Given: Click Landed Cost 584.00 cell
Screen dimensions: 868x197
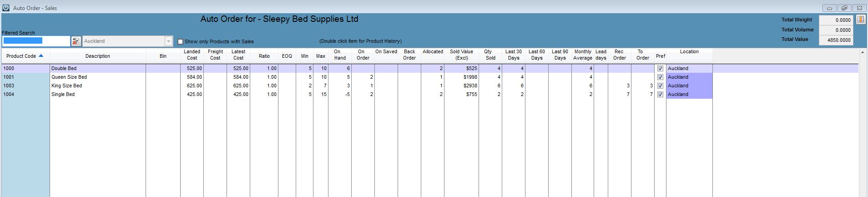Looking at the screenshot, I should [x=192, y=77].
